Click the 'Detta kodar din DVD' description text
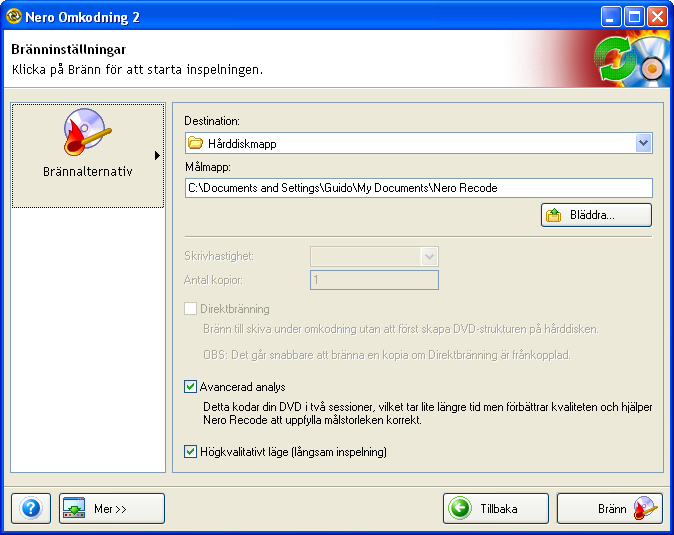The width and height of the screenshot is (674, 535). click(x=428, y=413)
